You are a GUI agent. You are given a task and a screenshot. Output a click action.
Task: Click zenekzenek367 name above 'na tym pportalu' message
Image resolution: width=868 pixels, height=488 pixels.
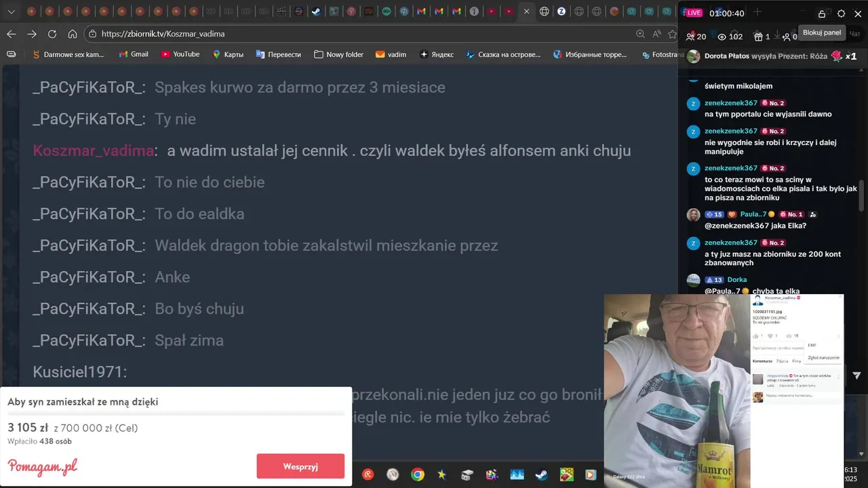click(x=731, y=103)
